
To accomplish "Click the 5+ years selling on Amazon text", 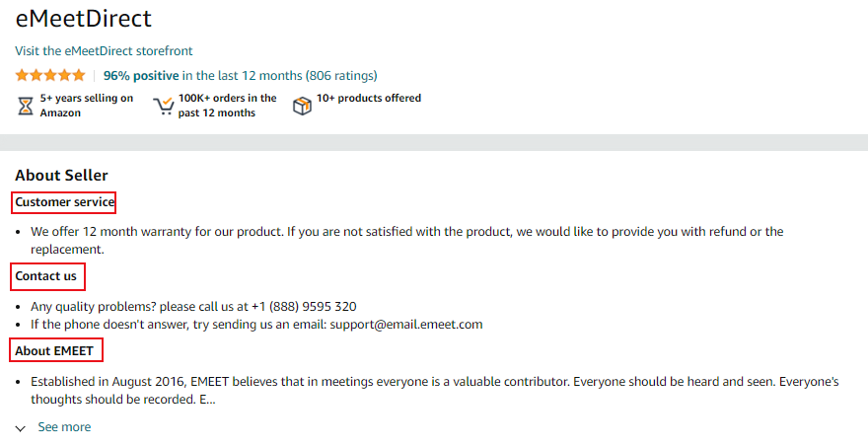I will point(87,106).
